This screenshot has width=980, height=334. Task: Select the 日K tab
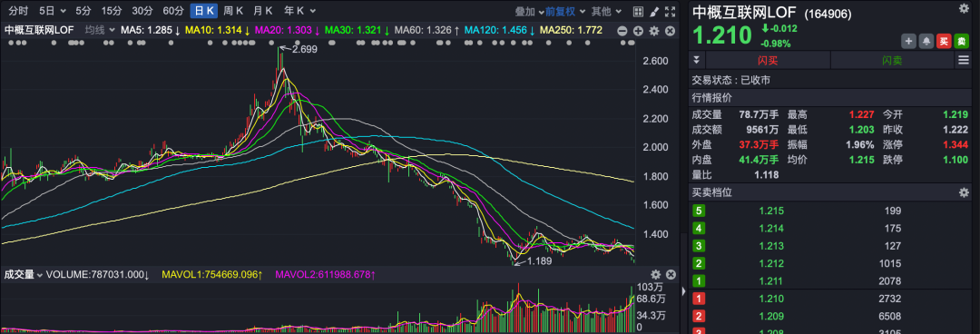click(x=204, y=11)
